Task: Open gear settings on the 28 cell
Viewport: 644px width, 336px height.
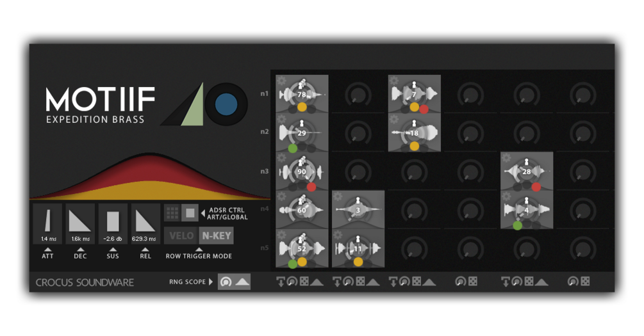Action: coord(506,157)
